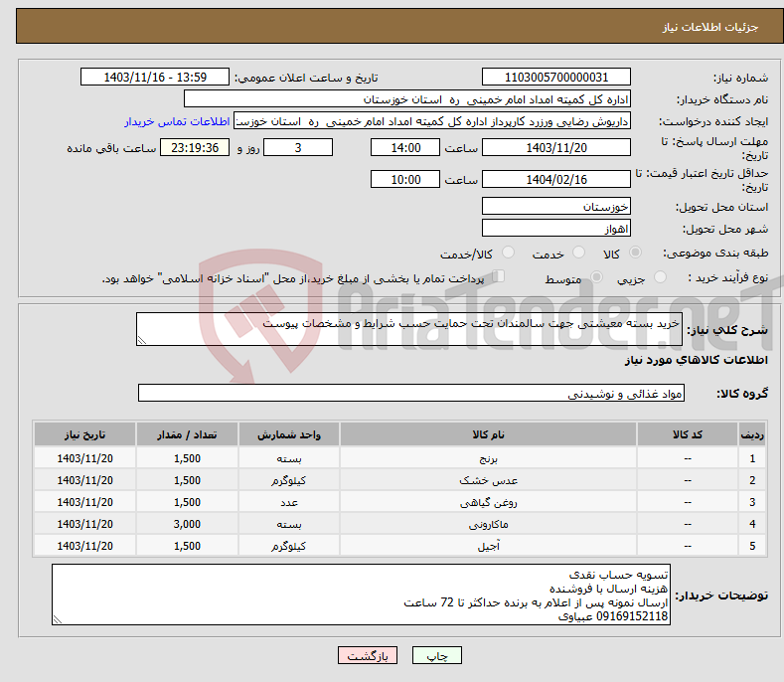Click the price validity date 1404/02/16 field
This screenshot has height=682, width=784.
point(556,179)
